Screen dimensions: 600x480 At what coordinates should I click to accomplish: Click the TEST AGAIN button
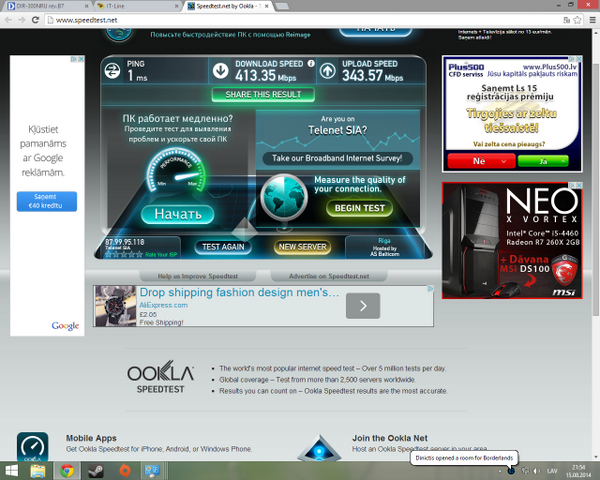point(223,247)
